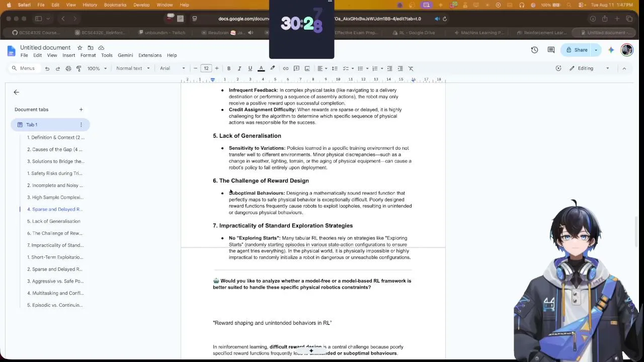
Task: Click the Move to folder icon
Action: (x=91, y=48)
